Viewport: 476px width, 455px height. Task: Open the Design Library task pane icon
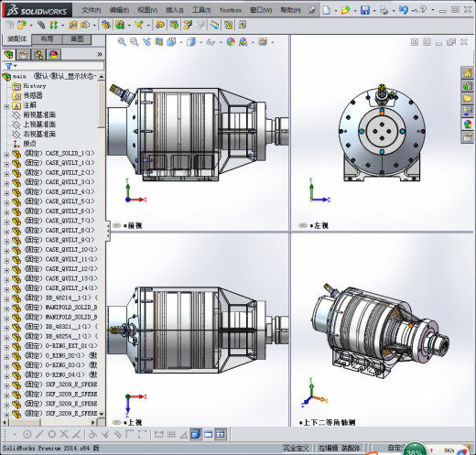(468, 86)
